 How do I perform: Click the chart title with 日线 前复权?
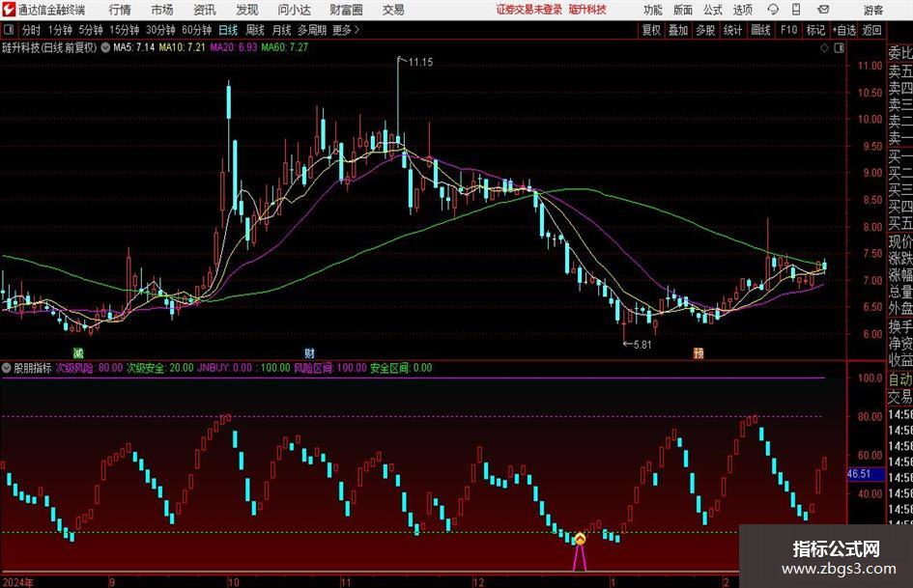click(49, 47)
